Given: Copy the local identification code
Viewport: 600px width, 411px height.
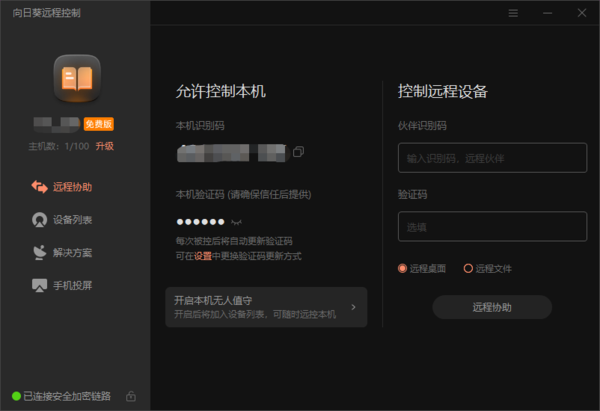Looking at the screenshot, I should click(298, 152).
